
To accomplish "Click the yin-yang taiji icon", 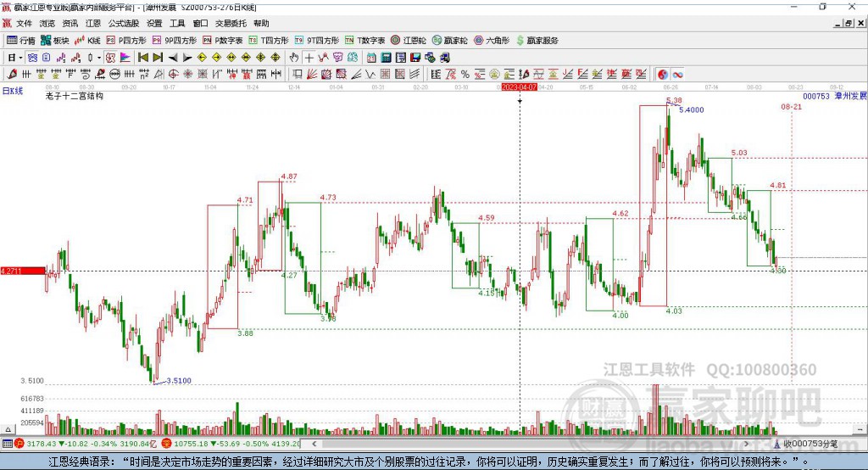I will coord(663,75).
